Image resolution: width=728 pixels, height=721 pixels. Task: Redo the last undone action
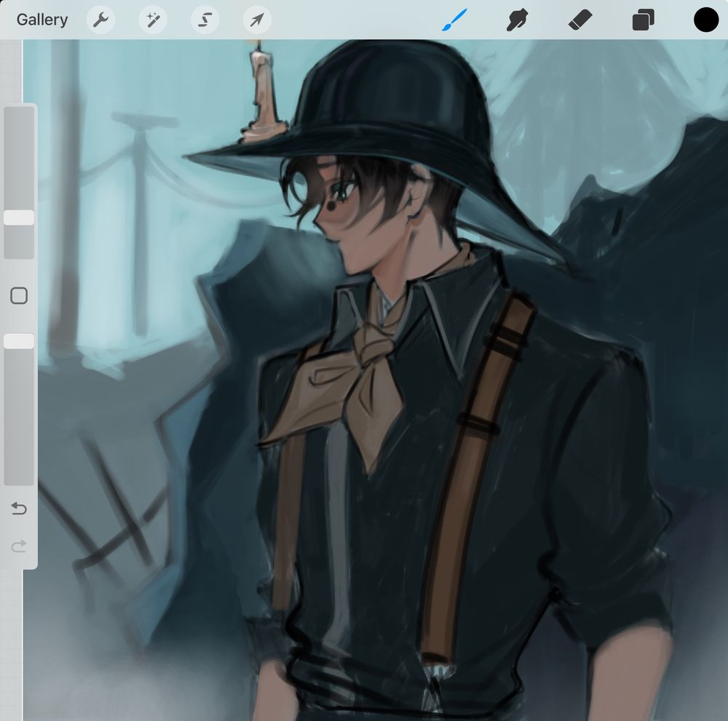[x=19, y=546]
